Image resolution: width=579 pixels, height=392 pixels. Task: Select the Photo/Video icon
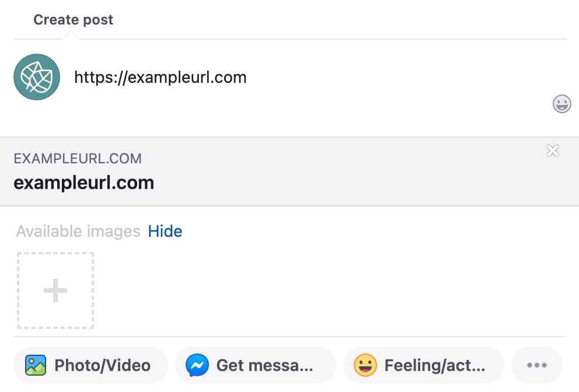pos(36,365)
